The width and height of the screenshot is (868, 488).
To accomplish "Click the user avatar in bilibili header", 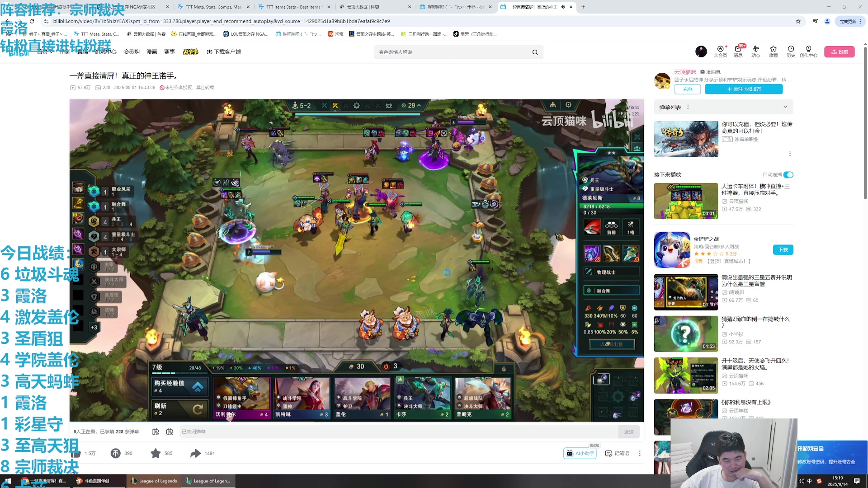I will tap(701, 52).
